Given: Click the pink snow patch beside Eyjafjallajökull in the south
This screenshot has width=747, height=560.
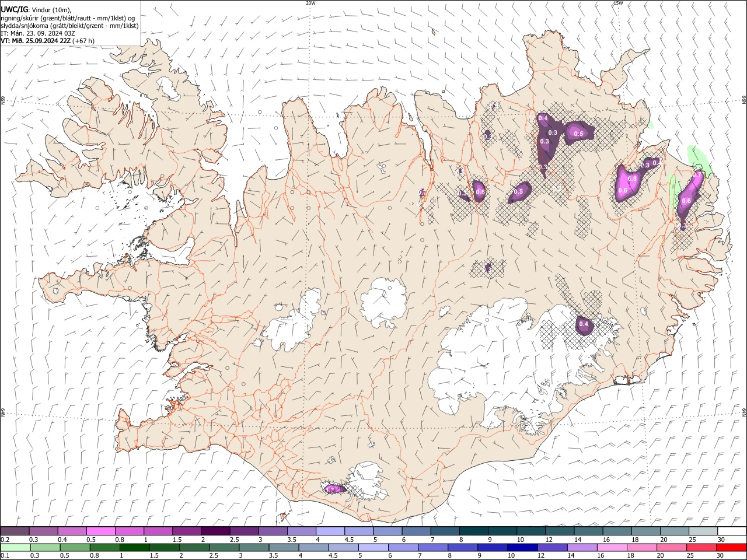Looking at the screenshot, I should click(335, 489).
